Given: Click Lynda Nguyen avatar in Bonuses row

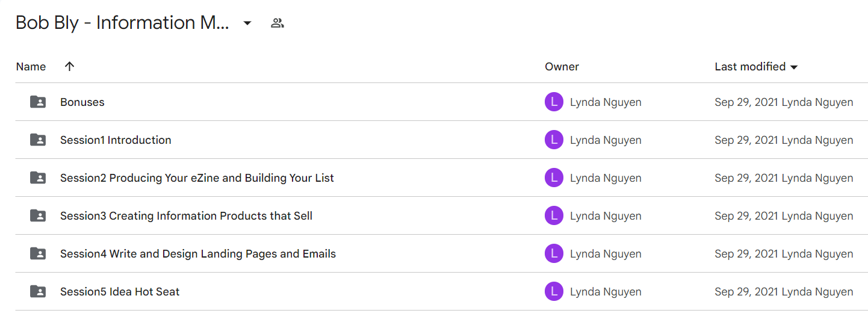Looking at the screenshot, I should point(554,102).
